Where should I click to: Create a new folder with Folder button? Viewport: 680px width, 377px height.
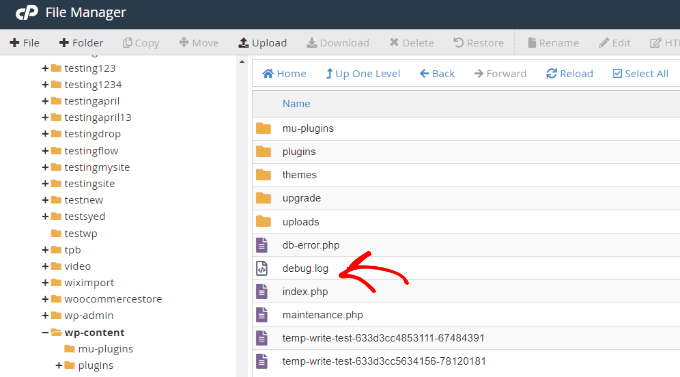[81, 43]
